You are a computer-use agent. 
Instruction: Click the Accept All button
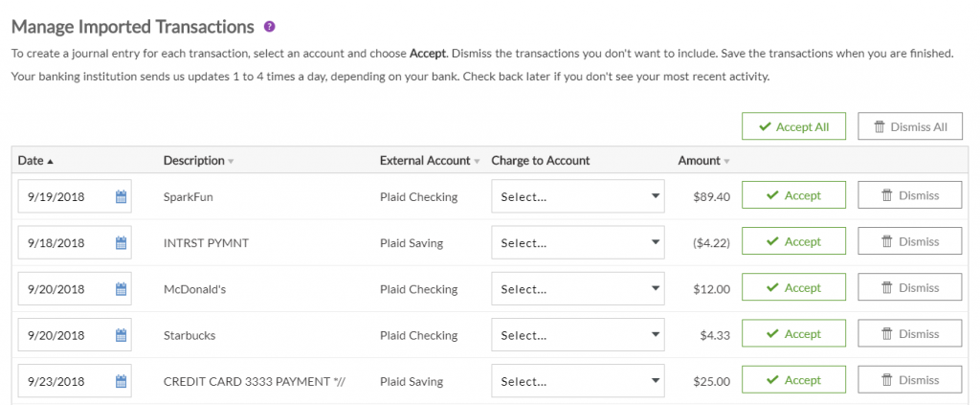(x=793, y=126)
